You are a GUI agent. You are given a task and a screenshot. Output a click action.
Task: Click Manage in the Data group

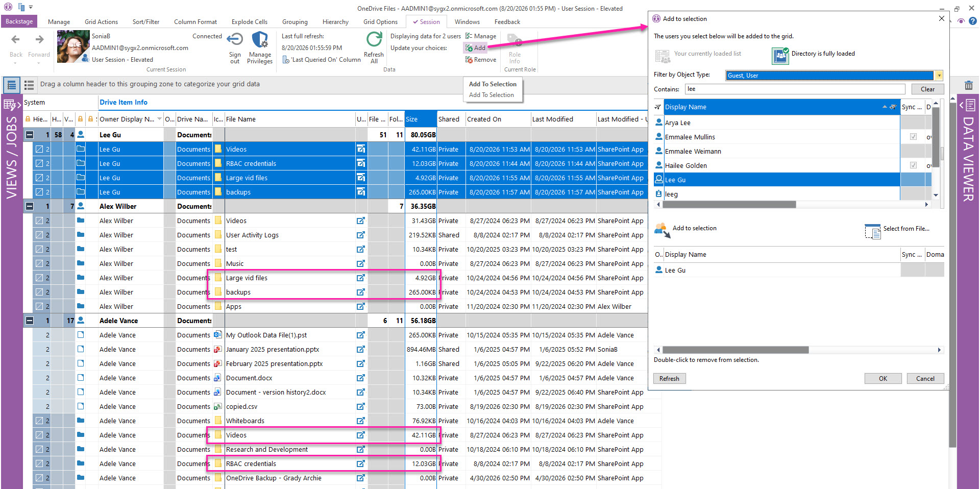point(480,36)
